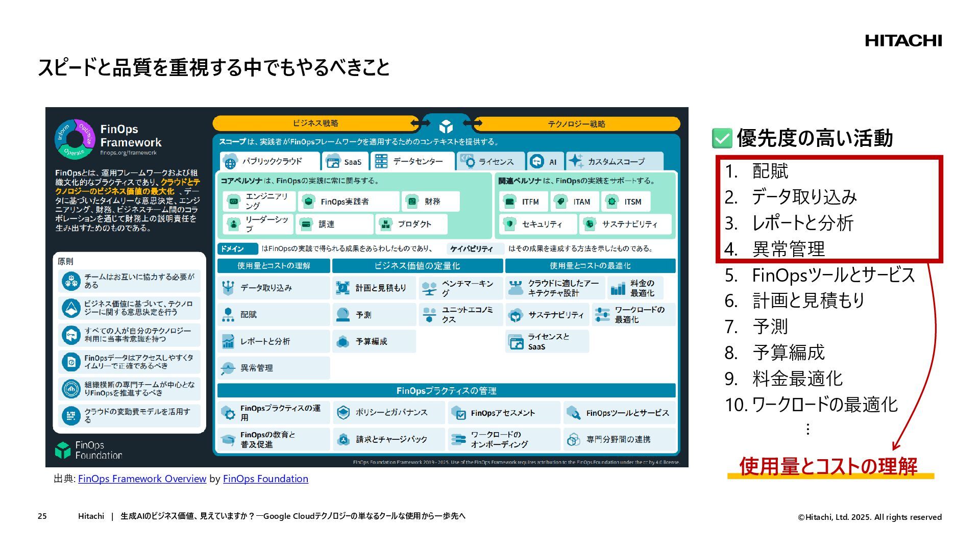Click the データ取り込み capability icon
The image size is (980, 551).
(228, 288)
